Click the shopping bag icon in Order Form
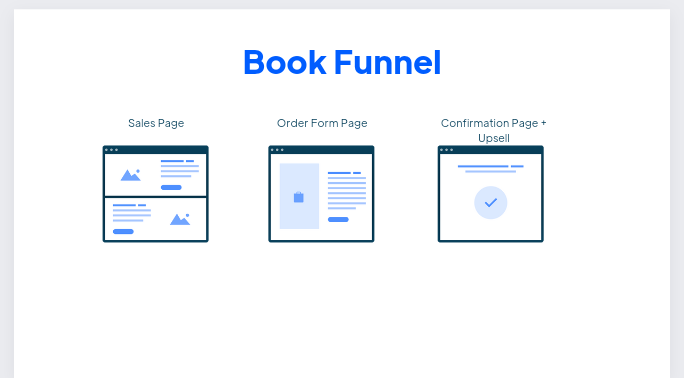 pos(299,197)
